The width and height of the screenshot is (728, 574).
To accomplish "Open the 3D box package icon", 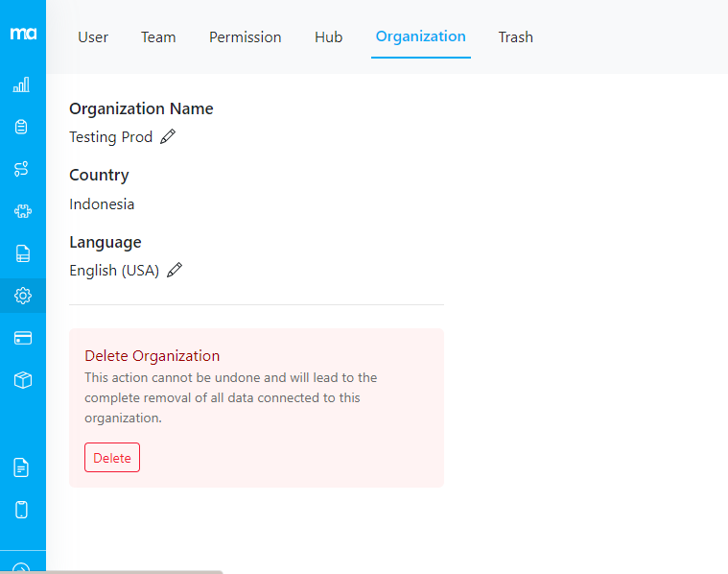I will click(22, 380).
